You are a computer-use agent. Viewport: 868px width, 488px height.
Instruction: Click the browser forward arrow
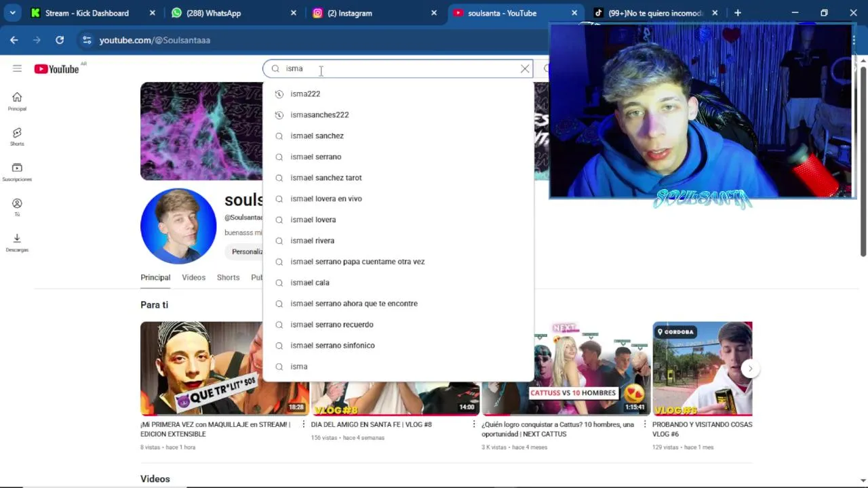pos(37,40)
